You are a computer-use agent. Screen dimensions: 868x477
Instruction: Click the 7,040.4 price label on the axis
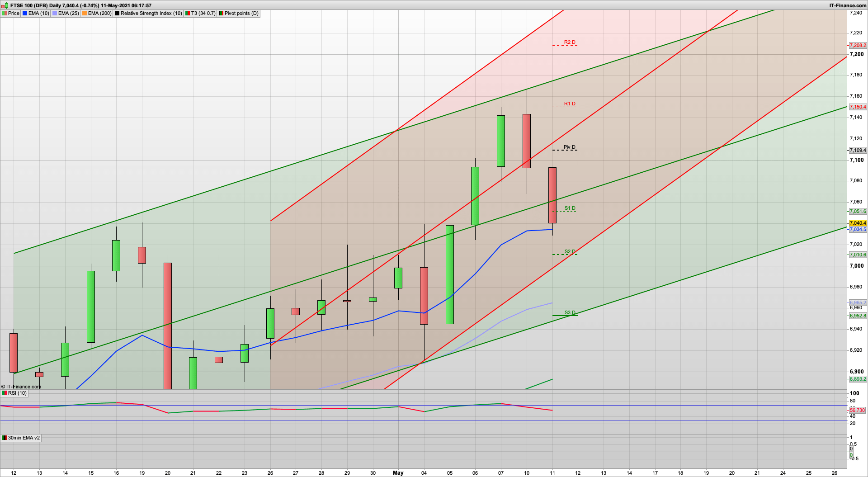click(x=857, y=223)
